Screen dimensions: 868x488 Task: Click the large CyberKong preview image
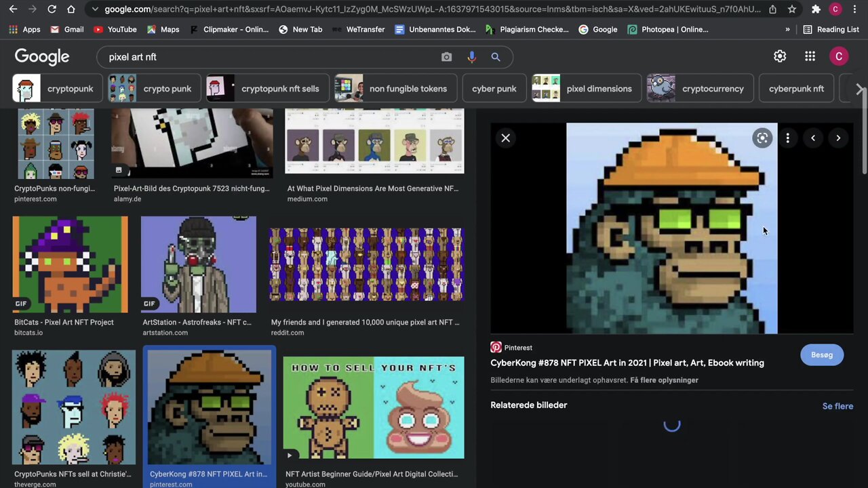[x=672, y=228]
